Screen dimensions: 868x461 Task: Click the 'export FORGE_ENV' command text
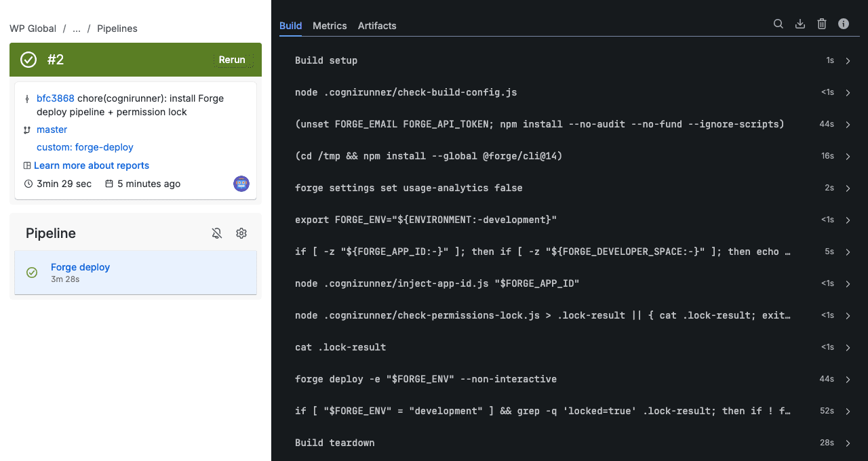pyautogui.click(x=426, y=220)
